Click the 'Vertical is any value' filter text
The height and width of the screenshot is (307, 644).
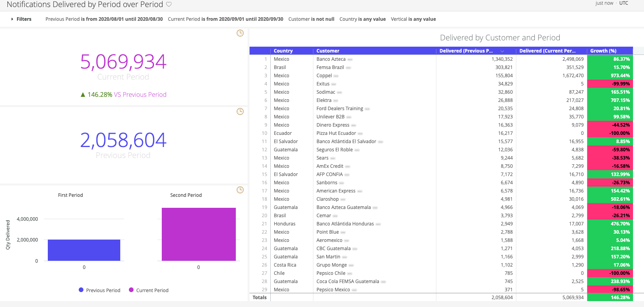(x=413, y=19)
